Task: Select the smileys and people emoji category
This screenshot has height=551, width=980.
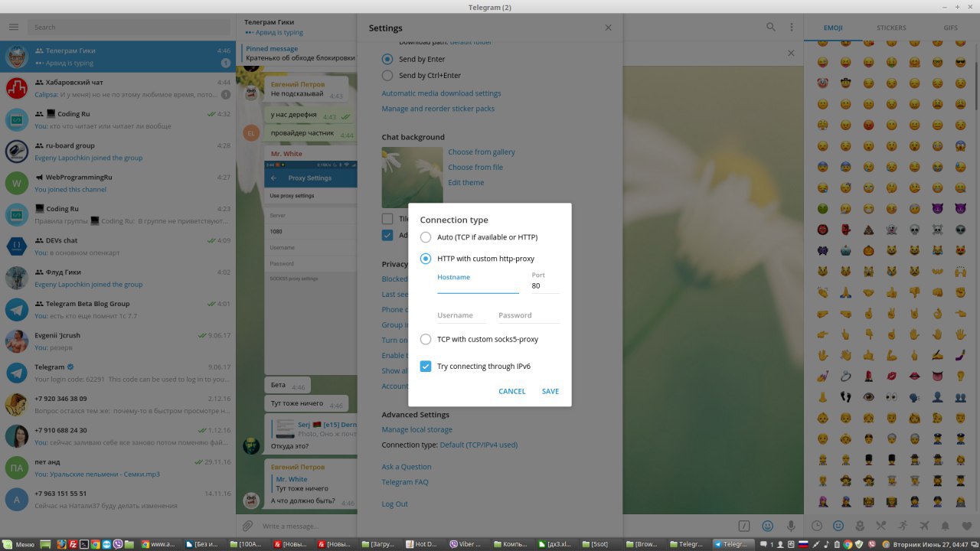Action: [x=838, y=526]
